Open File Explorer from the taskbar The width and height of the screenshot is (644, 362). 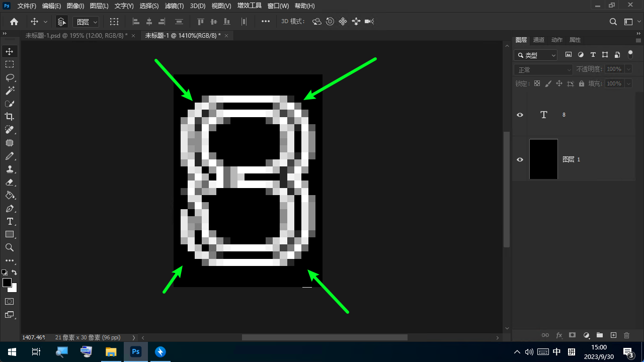pos(111,351)
